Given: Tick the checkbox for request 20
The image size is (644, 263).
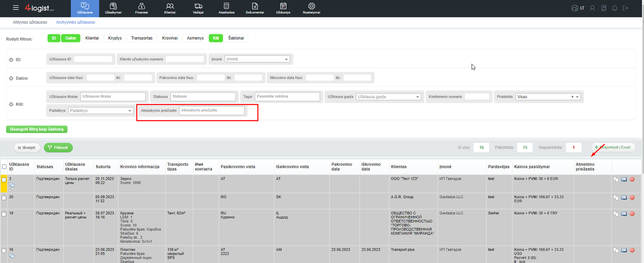Looking at the screenshot, I should (4, 198).
